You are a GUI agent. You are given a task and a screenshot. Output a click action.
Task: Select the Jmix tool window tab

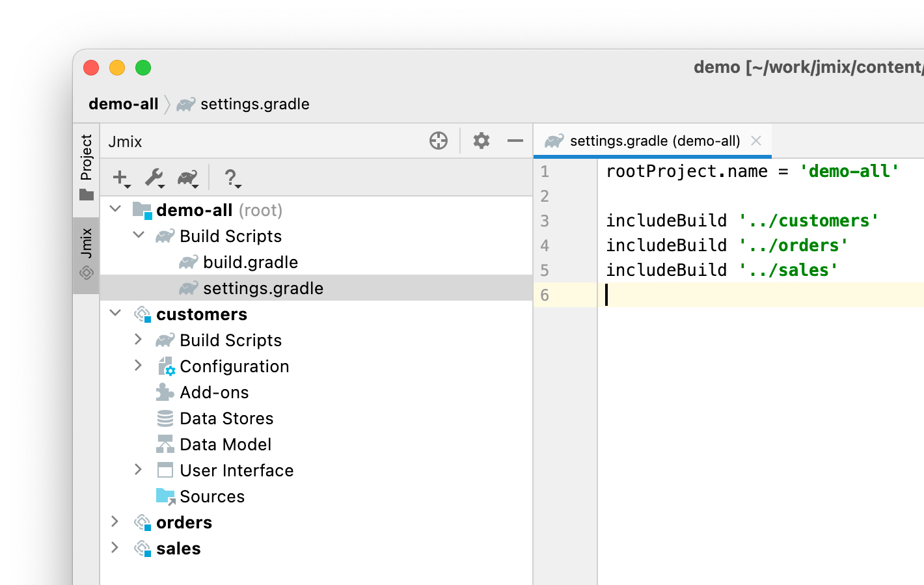click(x=86, y=255)
